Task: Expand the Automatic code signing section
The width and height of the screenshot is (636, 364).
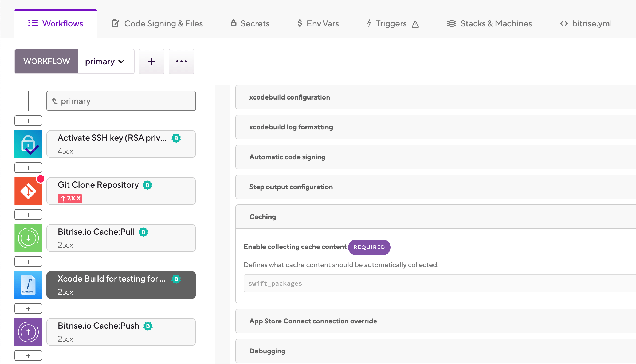Action: click(287, 157)
